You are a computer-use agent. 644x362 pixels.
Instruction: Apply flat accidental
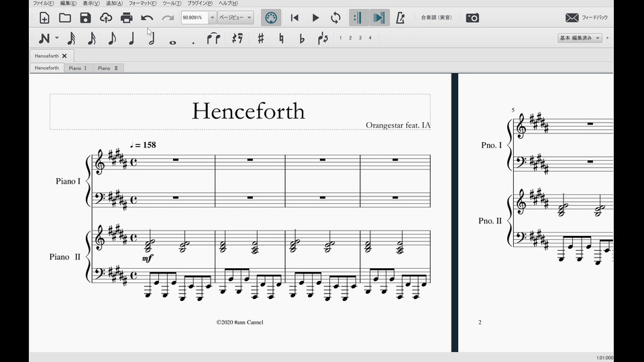point(302,38)
